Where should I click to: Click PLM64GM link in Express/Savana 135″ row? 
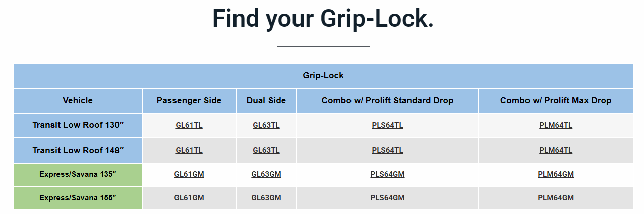[x=556, y=174]
